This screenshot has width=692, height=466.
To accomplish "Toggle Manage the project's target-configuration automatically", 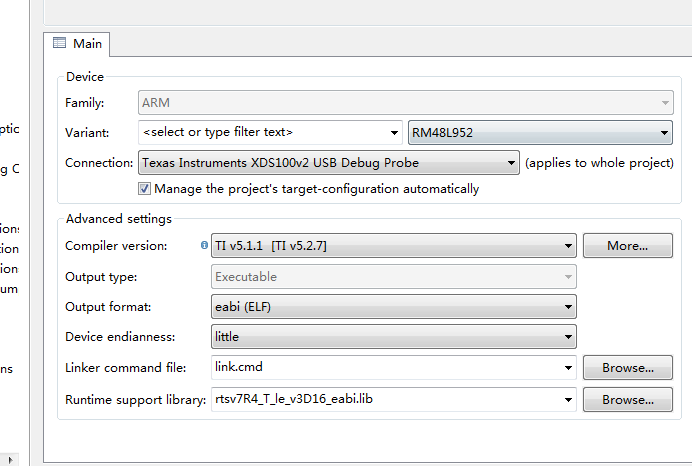I will [x=144, y=189].
